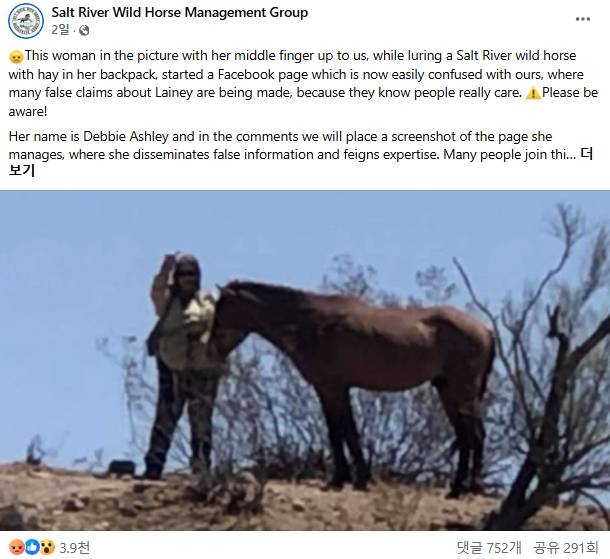Image resolution: width=610 pixels, height=559 pixels.
Task: View the 공유 291회 shares list
Action: pos(565,548)
